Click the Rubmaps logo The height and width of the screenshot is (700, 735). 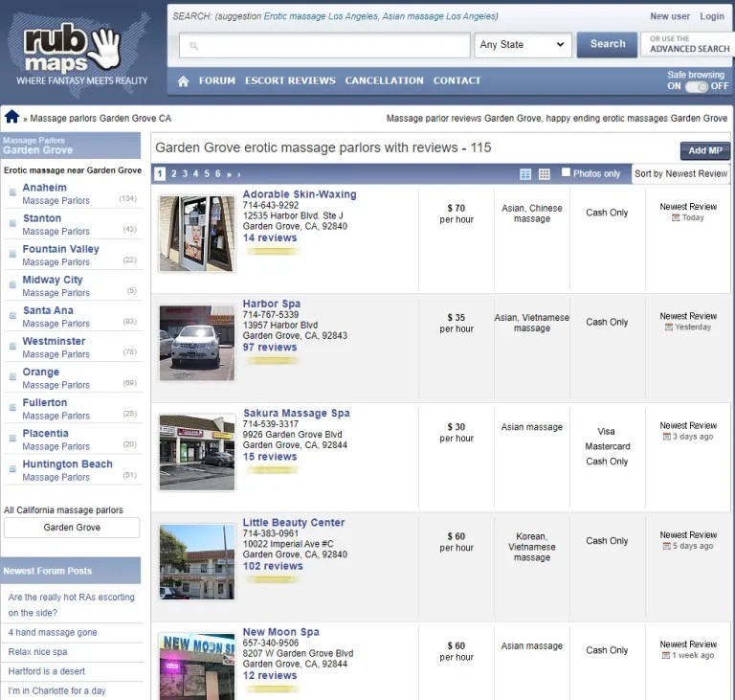click(x=78, y=54)
